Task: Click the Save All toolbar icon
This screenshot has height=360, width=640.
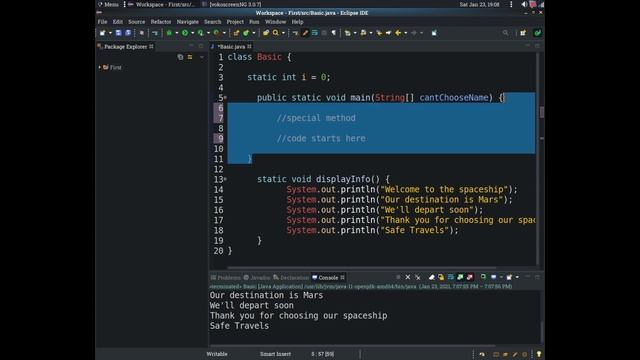Action: (128, 33)
